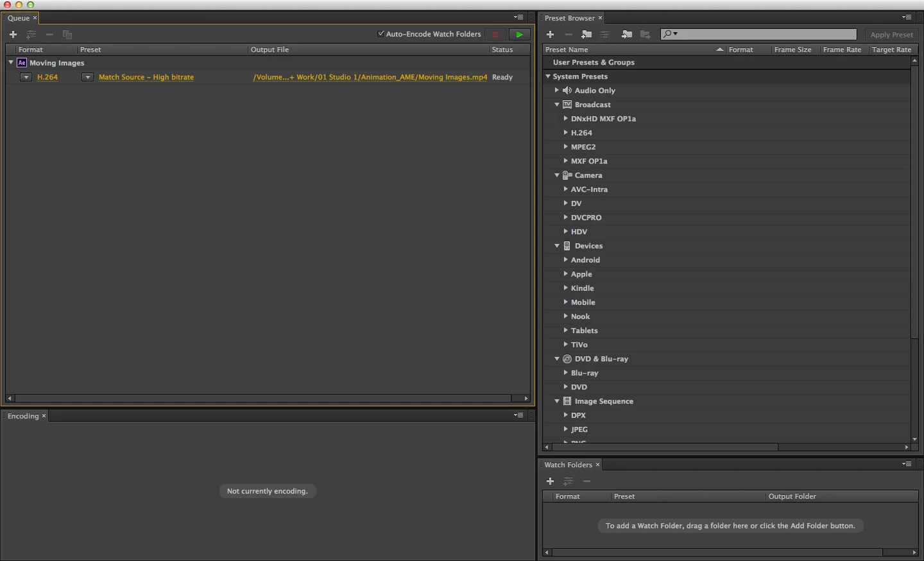Open the Match Source – High bitrate link

pyautogui.click(x=146, y=77)
